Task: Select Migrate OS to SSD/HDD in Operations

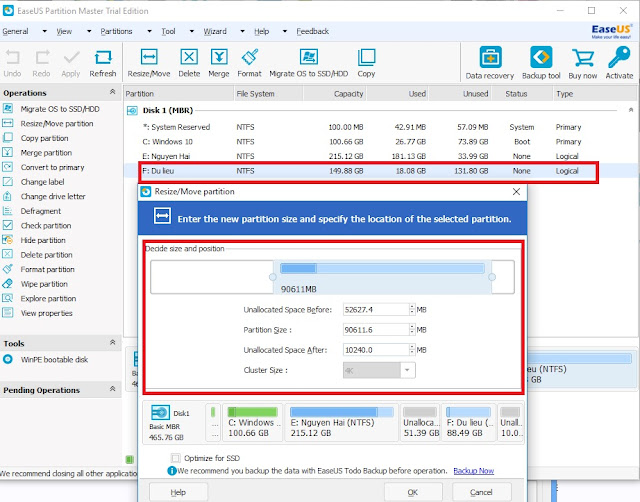Action: coord(60,109)
